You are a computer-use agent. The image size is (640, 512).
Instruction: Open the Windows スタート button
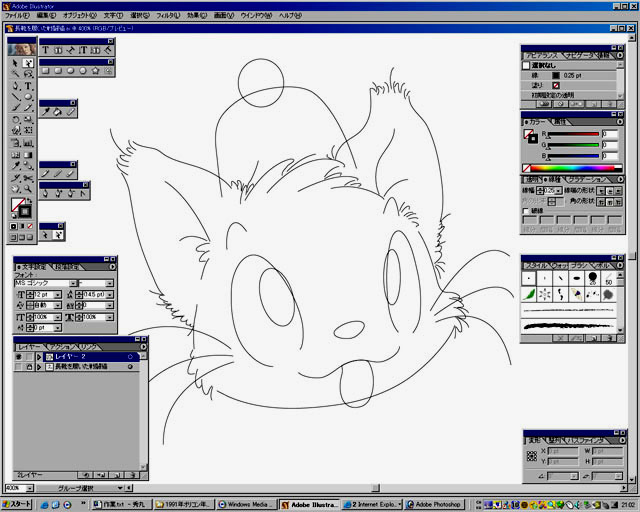click(17, 504)
